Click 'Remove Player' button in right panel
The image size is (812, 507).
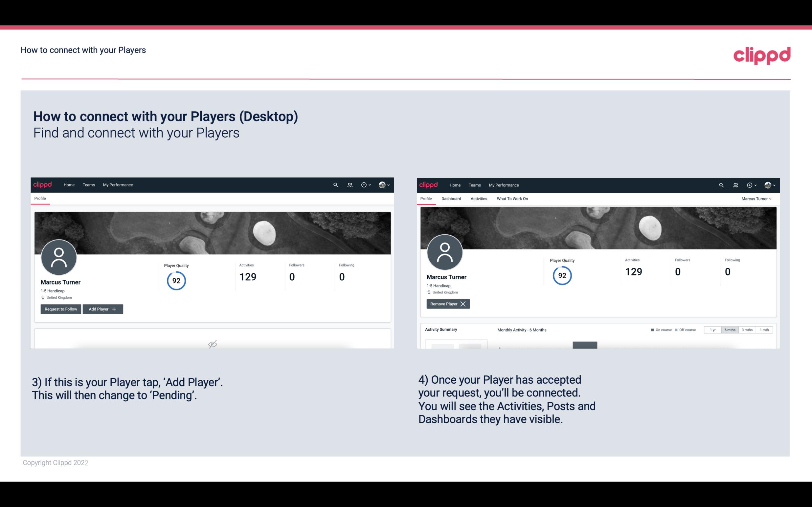[447, 304]
